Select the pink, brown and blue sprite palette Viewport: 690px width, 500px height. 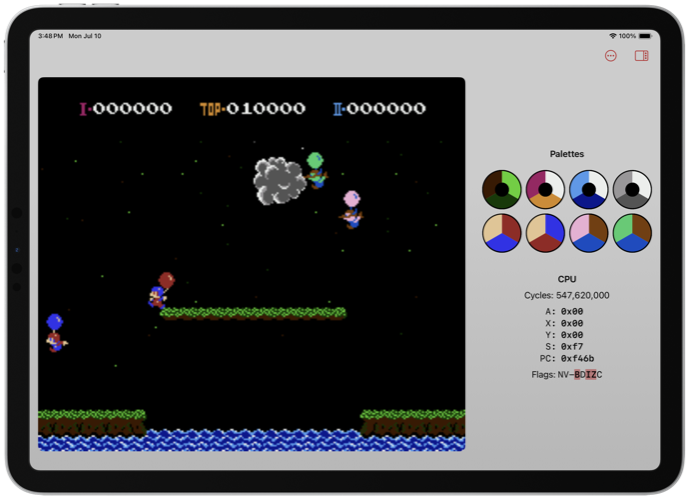589,233
